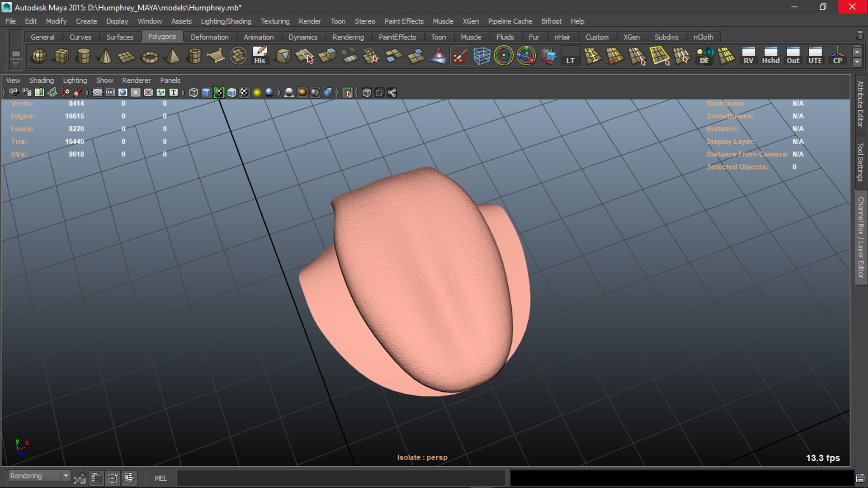This screenshot has height=488, width=868.
Task: Create a polygon pyramid from the shelf
Action: tap(172, 56)
